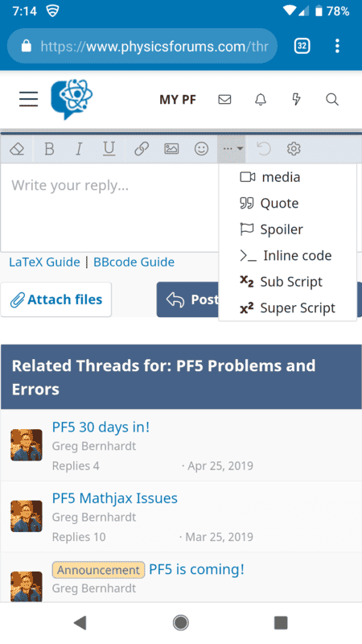Image resolution: width=362 pixels, height=644 pixels.
Task: Insert a link with the chain icon
Action: 142,149
